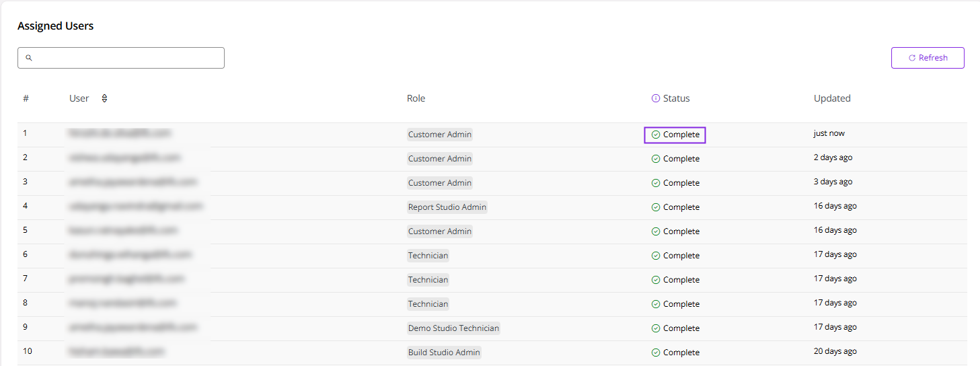This screenshot has width=980, height=366.
Task: Click the Assigned Users heading
Action: [x=56, y=26]
